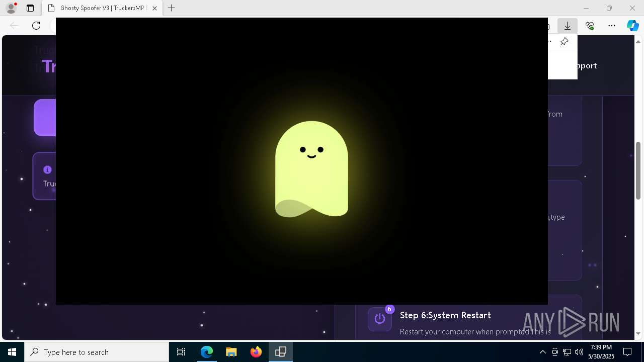Launch Microsoft Edge from taskbar

pos(207,352)
